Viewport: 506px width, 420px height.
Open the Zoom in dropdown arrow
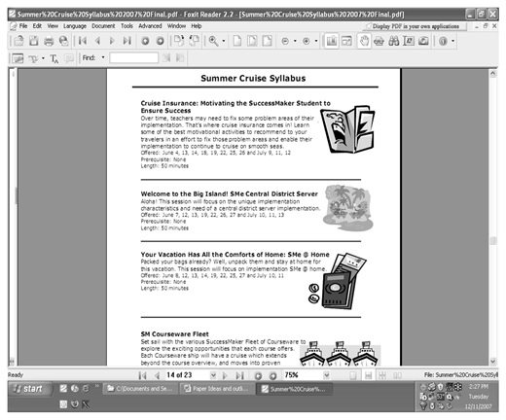pyautogui.click(x=316, y=41)
